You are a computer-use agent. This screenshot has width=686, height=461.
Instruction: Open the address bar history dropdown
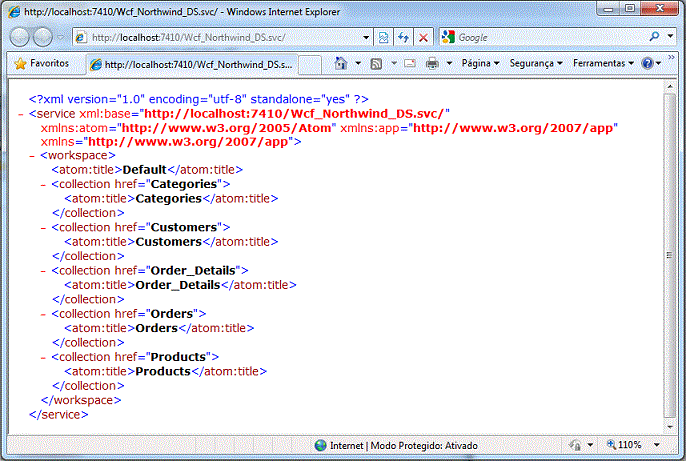point(366,38)
